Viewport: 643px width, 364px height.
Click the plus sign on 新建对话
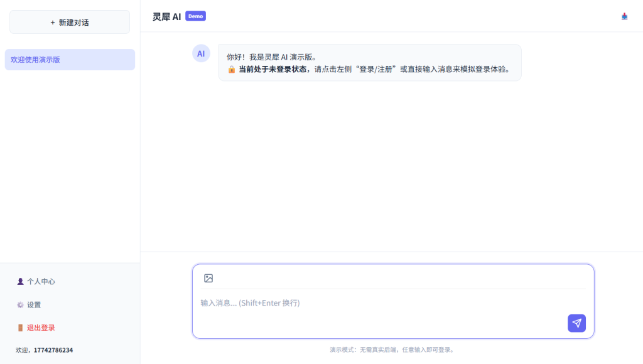click(53, 23)
